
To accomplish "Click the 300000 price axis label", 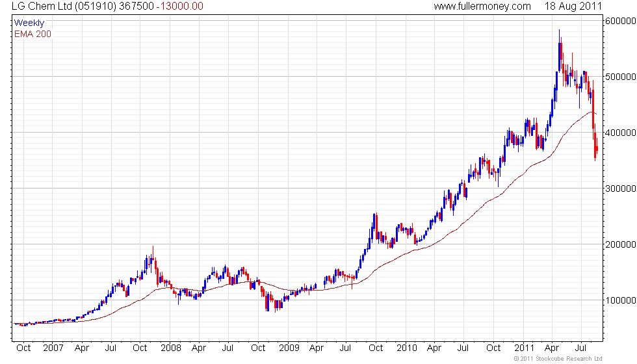I will 620,188.
